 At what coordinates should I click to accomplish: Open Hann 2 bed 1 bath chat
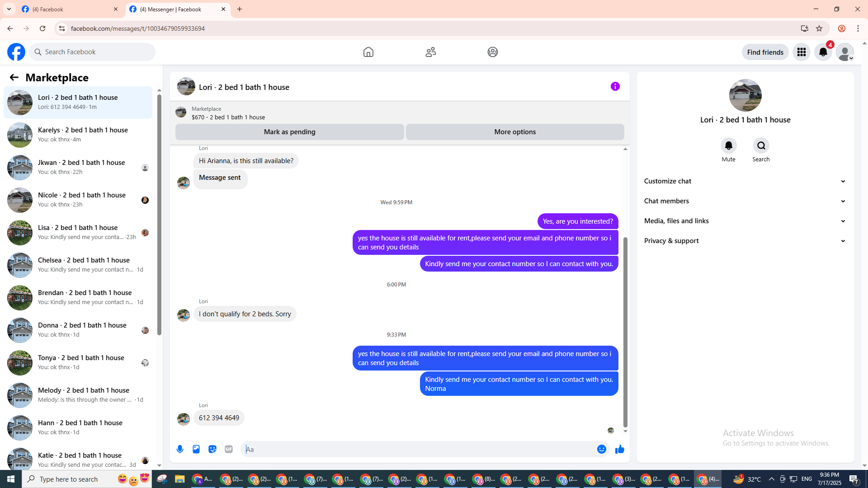click(x=78, y=427)
